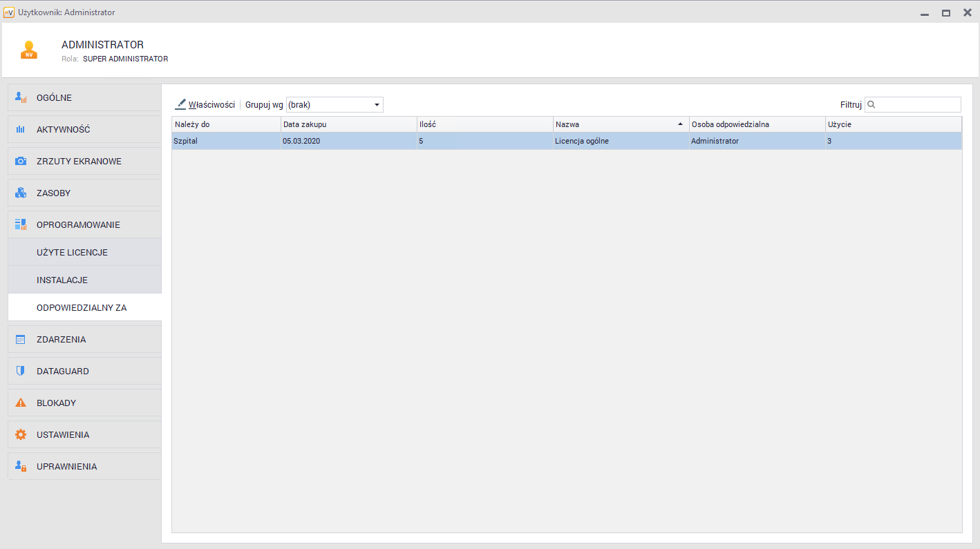
Task: Click the Zasoby cubes icon
Action: point(21,193)
